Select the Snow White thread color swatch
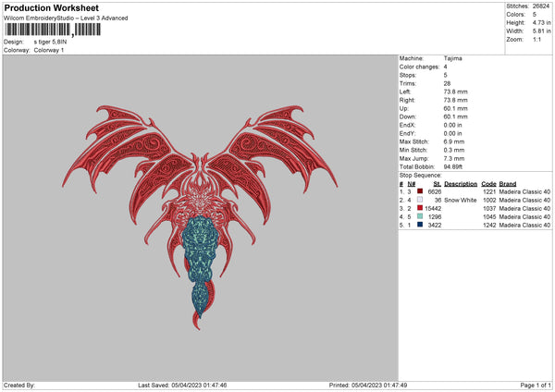The image size is (555, 392). [420, 200]
